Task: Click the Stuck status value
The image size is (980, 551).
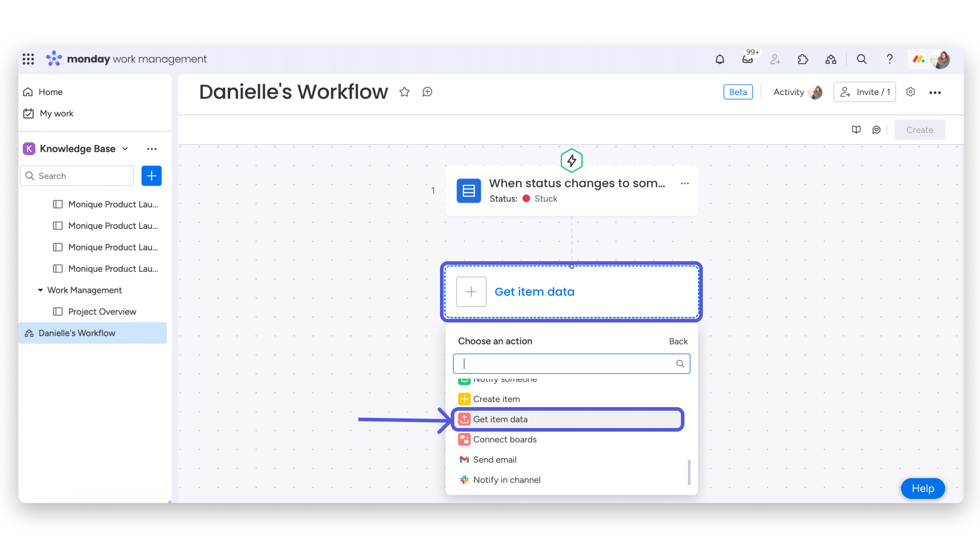Action: tap(546, 198)
